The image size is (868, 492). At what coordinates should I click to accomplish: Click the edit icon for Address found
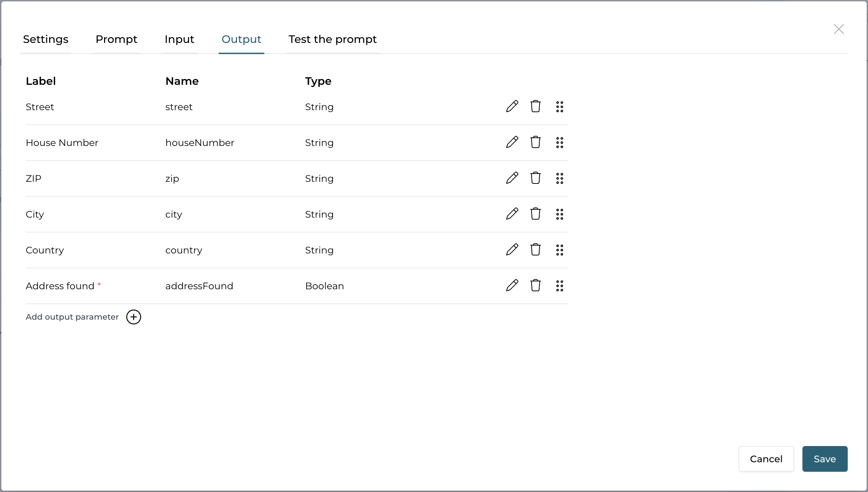pyautogui.click(x=511, y=285)
